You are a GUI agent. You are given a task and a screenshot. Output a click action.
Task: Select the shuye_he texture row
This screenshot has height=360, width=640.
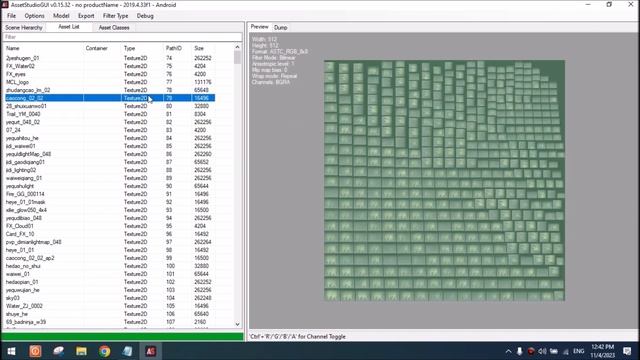click(x=109, y=314)
